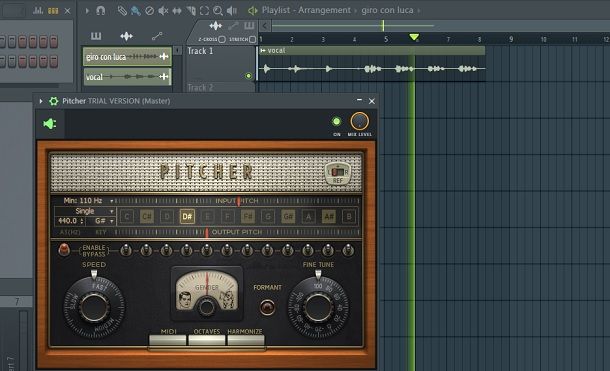Click audio waveform focus icon above track headers
The image size is (610, 371).
point(216,26)
